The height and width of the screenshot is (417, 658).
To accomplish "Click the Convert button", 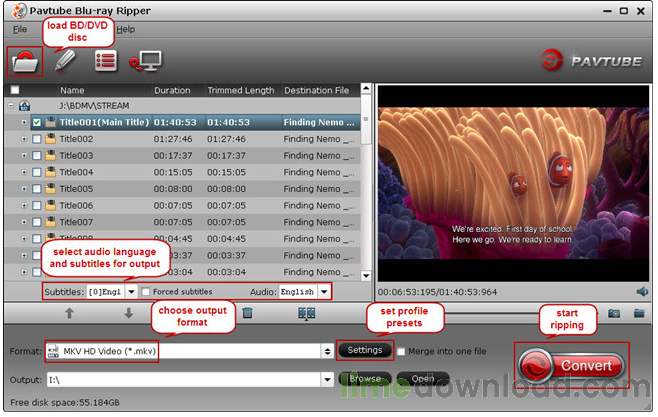I will [572, 365].
